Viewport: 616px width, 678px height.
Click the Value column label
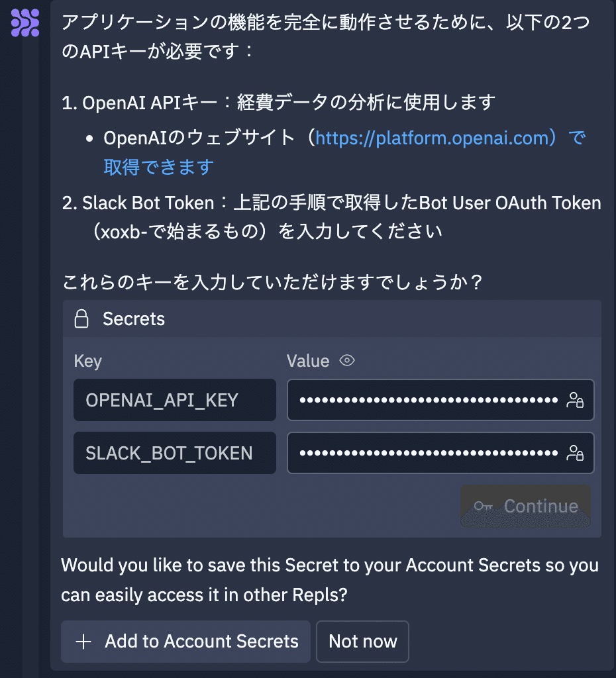308,361
